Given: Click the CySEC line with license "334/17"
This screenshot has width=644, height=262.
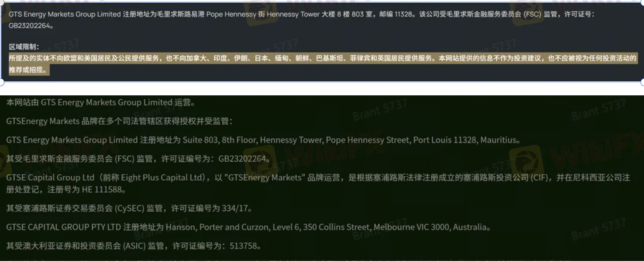Looking at the screenshot, I should pyautogui.click(x=129, y=209).
